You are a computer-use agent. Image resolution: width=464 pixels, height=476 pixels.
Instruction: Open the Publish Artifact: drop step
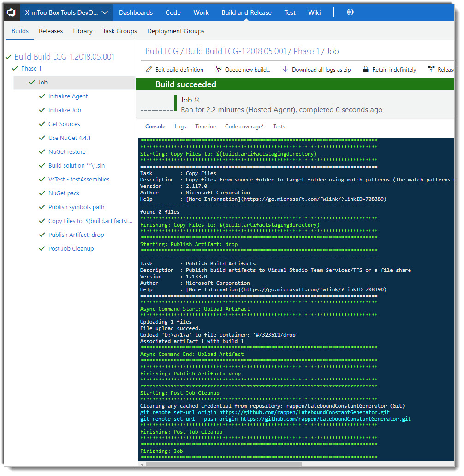(x=76, y=235)
